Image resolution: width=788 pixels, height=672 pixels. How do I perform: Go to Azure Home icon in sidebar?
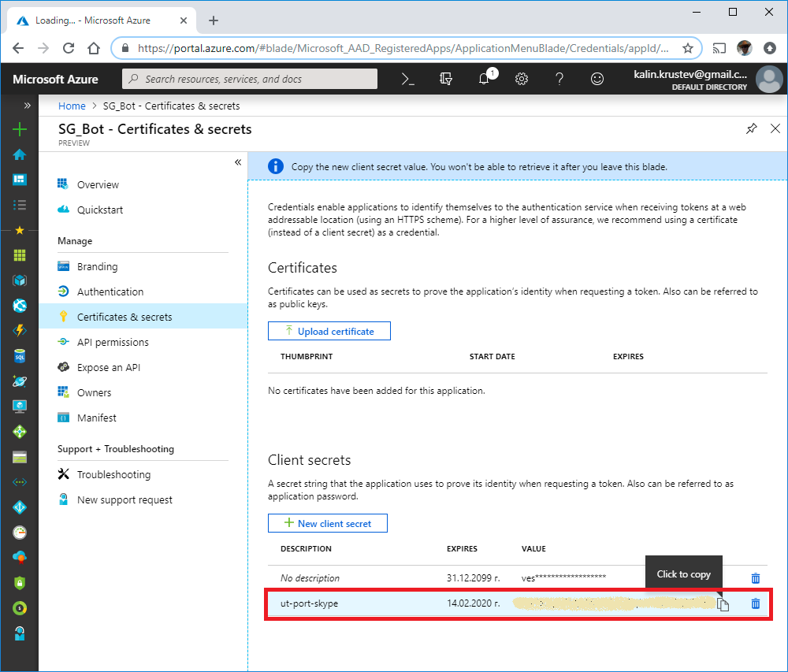click(20, 154)
